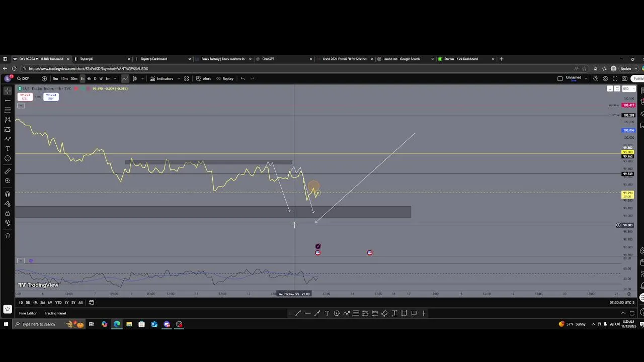Select the ruler measure tool

(8, 171)
